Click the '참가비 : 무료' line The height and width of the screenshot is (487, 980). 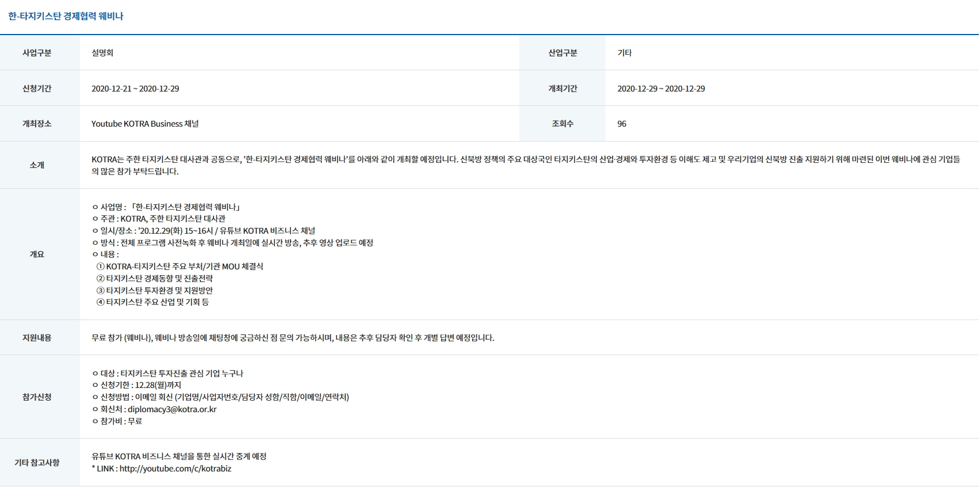point(117,421)
